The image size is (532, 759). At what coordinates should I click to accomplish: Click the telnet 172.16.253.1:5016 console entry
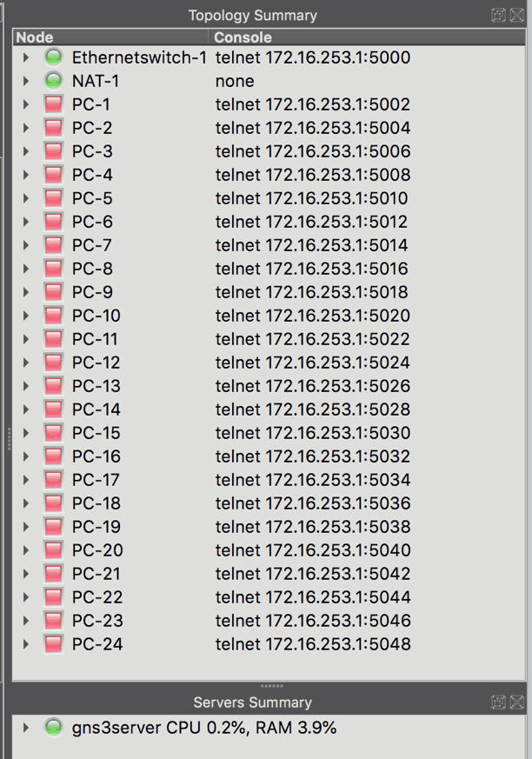tap(312, 269)
